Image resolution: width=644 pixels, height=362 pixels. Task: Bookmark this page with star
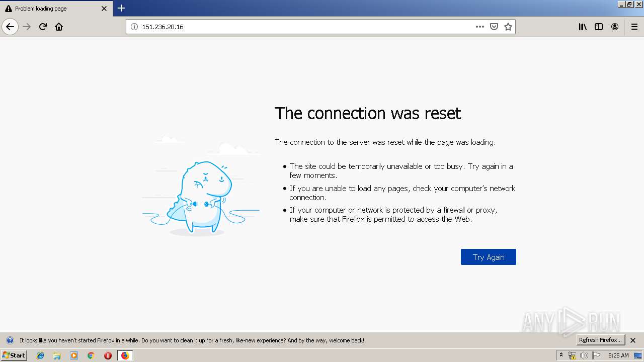508,27
